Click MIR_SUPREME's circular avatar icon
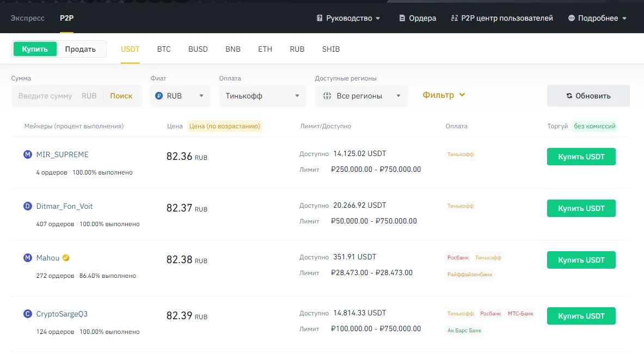The image size is (644, 354). pyautogui.click(x=28, y=154)
